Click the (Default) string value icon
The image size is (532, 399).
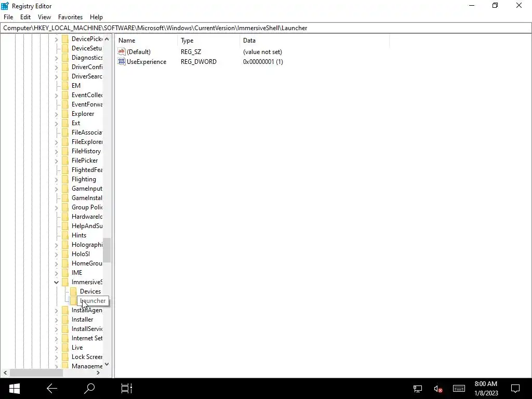point(122,51)
